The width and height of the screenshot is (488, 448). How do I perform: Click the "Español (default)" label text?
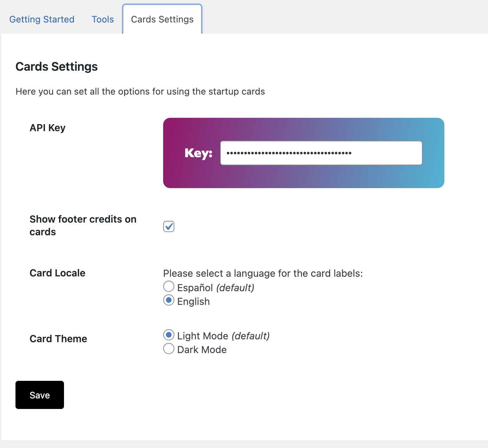pos(216,288)
